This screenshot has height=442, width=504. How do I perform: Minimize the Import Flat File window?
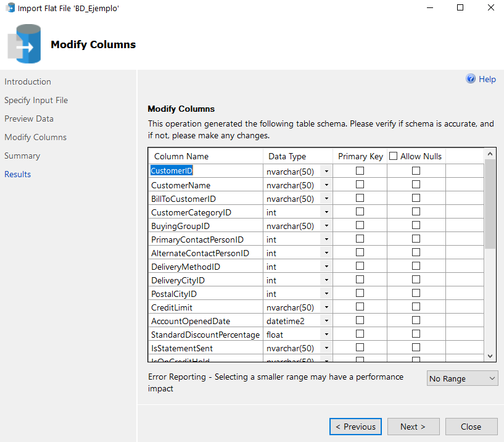point(431,8)
